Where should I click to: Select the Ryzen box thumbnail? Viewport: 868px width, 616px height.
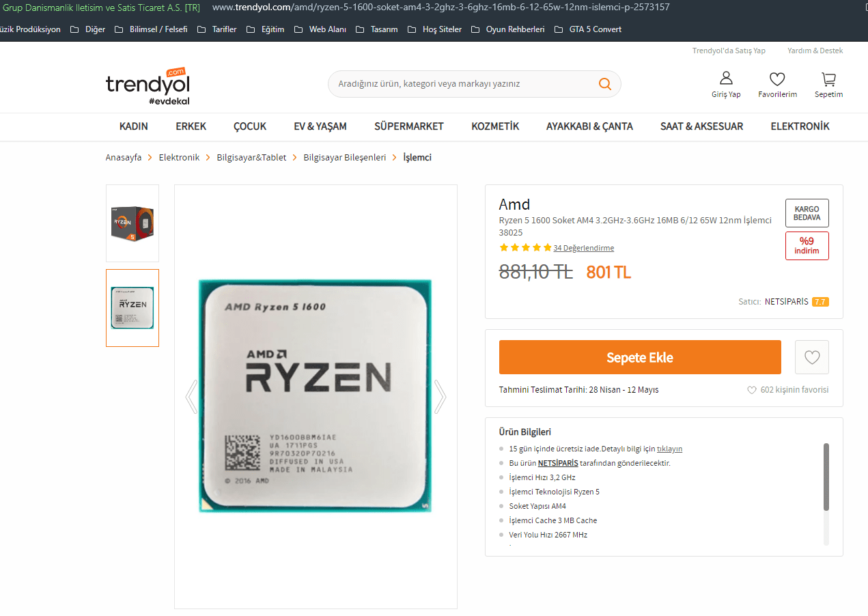tap(132, 223)
